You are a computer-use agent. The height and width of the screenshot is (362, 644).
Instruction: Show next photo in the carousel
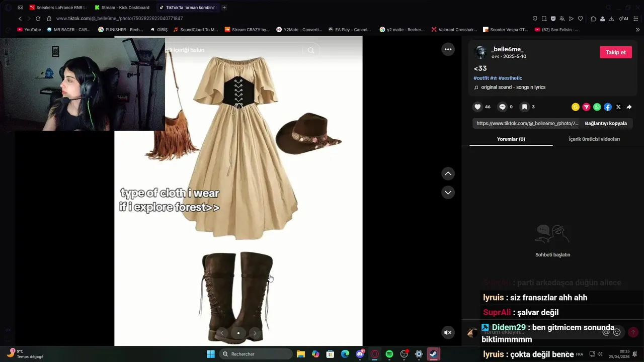(x=255, y=333)
